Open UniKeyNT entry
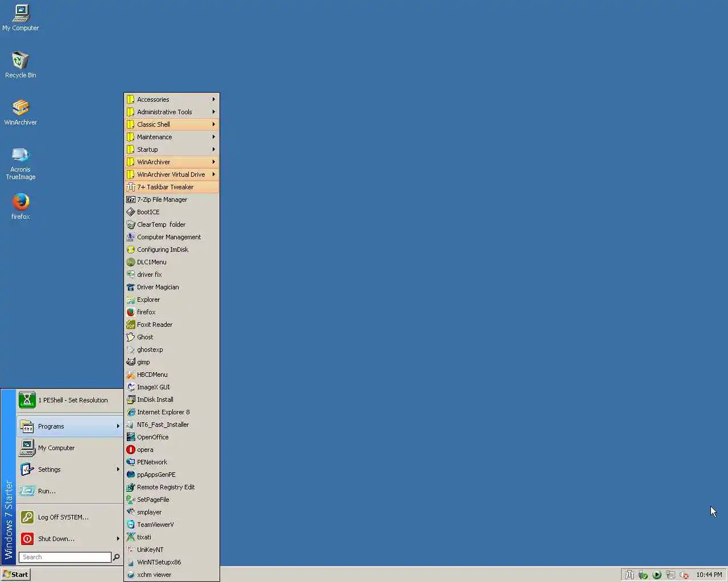 pos(172,550)
